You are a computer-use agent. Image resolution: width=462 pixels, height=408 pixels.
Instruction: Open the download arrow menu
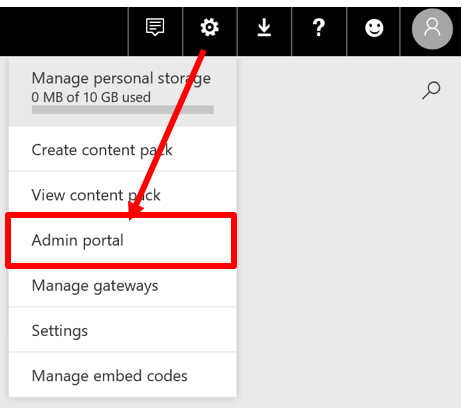(x=264, y=27)
